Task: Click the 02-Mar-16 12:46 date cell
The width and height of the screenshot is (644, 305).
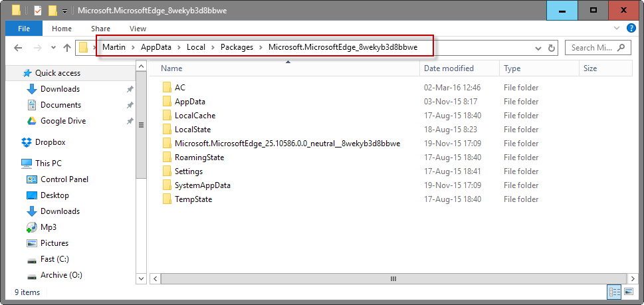Action: [452, 88]
